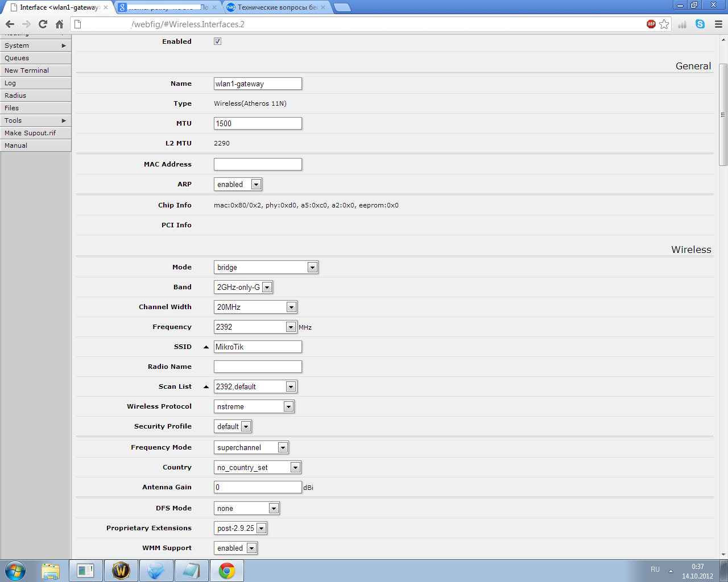Close the Interface wlan1-gateway tab

[x=105, y=7]
